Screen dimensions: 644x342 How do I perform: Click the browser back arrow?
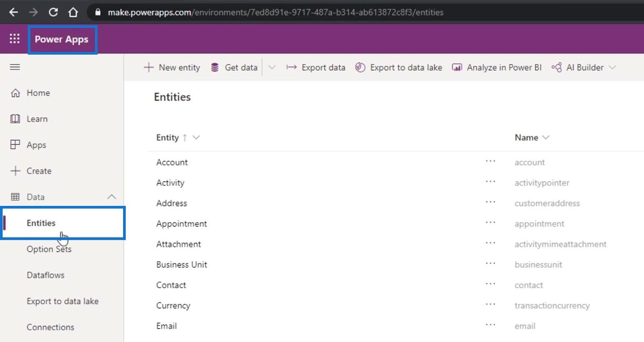point(13,12)
